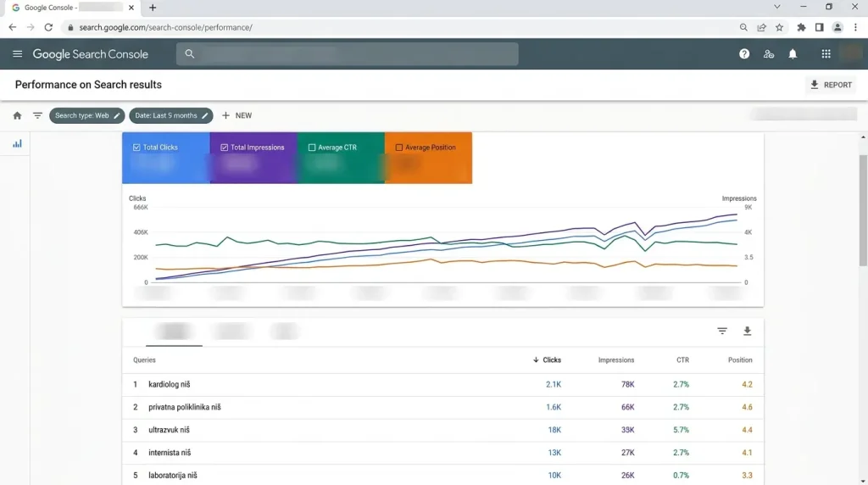Open Chrome's three-dot menu
This screenshot has height=485, width=868.
[855, 27]
